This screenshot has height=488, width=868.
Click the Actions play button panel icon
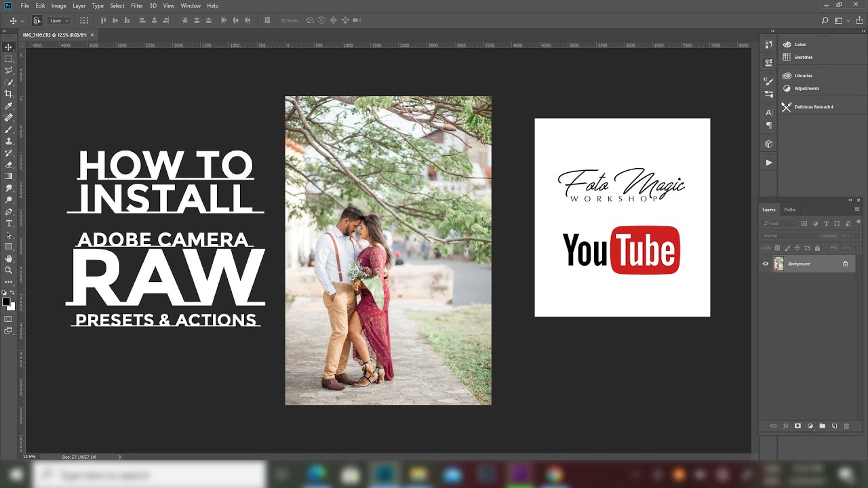tap(768, 163)
